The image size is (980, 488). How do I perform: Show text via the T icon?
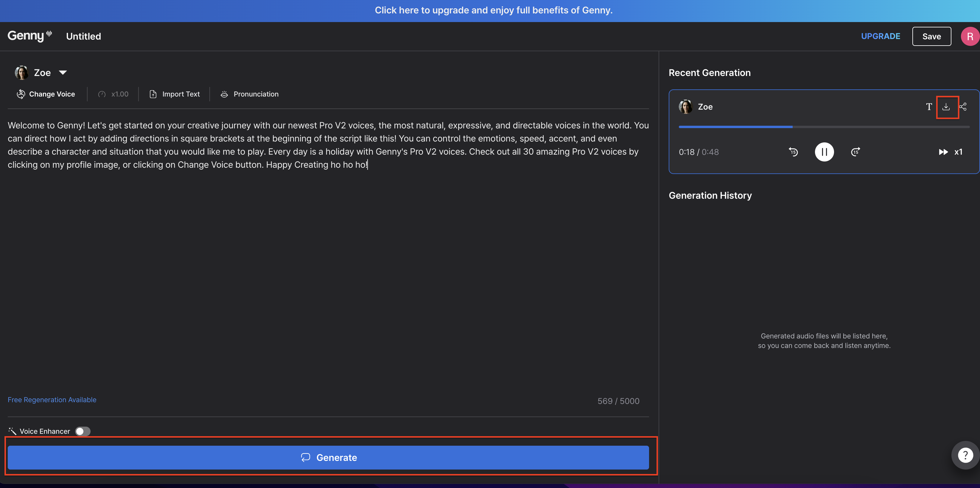929,107
